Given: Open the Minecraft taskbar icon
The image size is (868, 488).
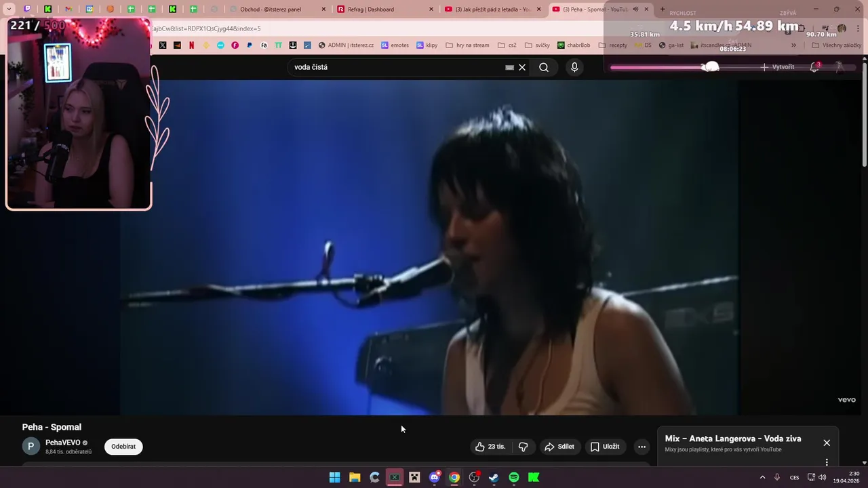Looking at the screenshot, I should [x=414, y=477].
